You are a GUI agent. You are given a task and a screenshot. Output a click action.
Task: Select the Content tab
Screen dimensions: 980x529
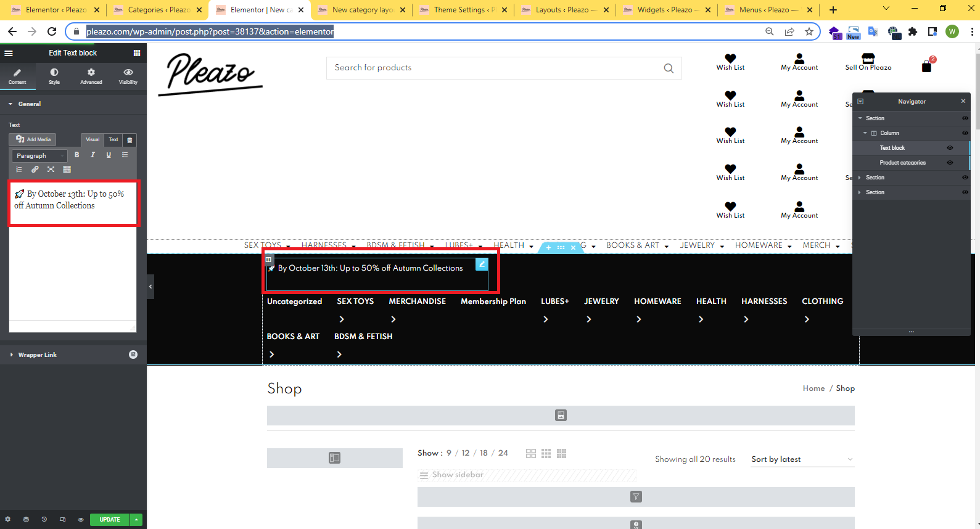click(x=17, y=76)
